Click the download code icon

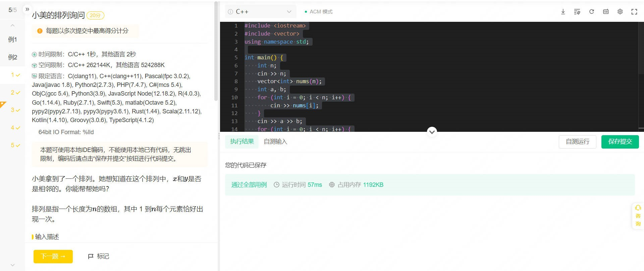tap(563, 12)
